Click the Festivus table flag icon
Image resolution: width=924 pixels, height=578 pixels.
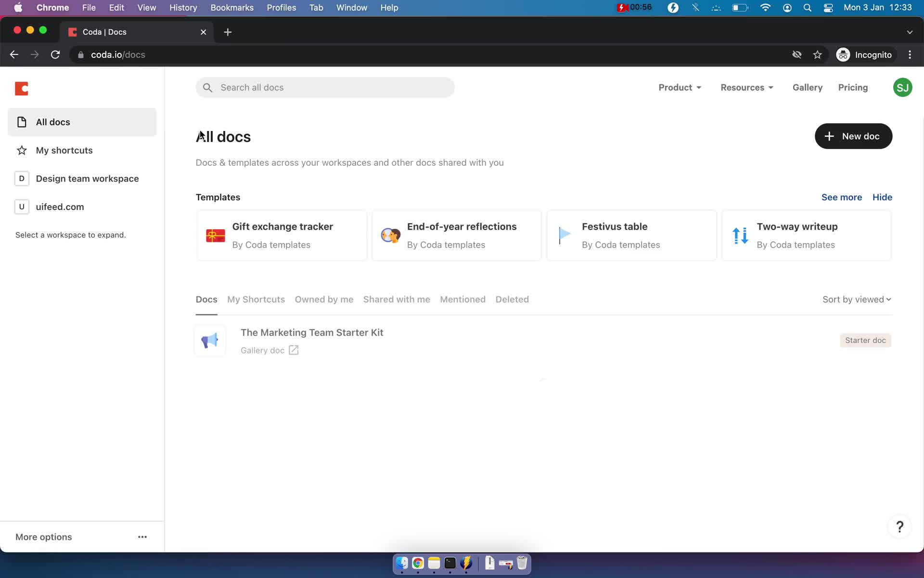tap(565, 235)
